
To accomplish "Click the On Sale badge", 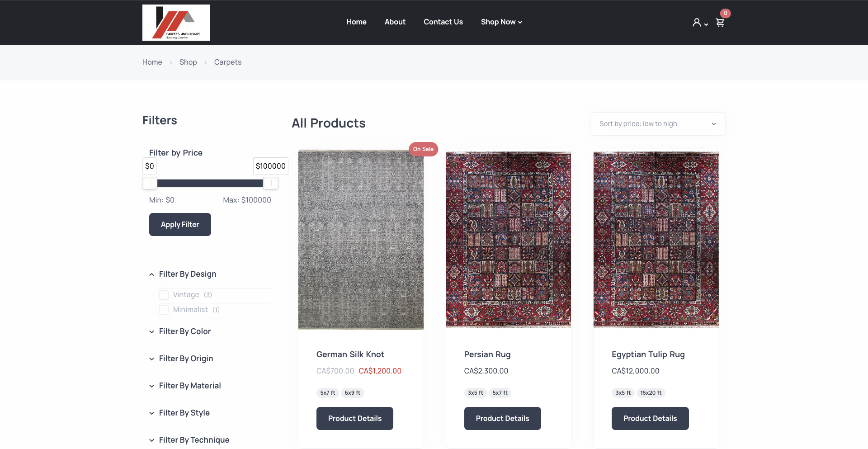I will [423, 149].
